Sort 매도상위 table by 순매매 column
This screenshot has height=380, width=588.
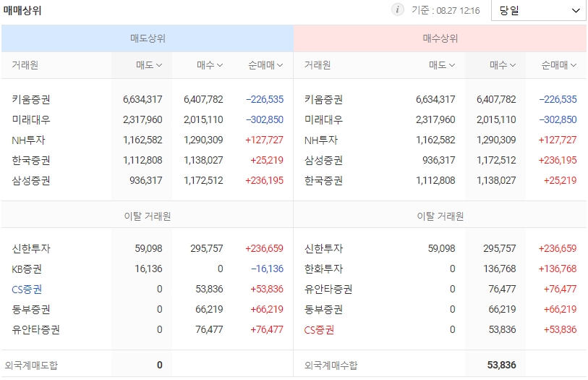pyautogui.click(x=265, y=65)
